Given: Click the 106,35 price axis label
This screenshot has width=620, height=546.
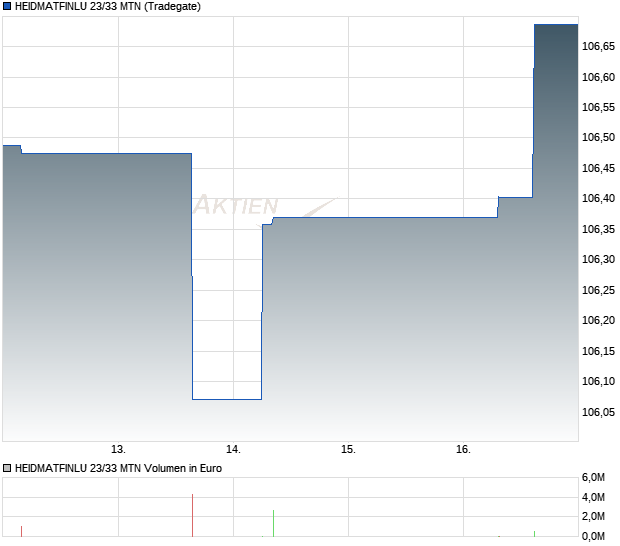Looking at the screenshot, I should 598,229.
